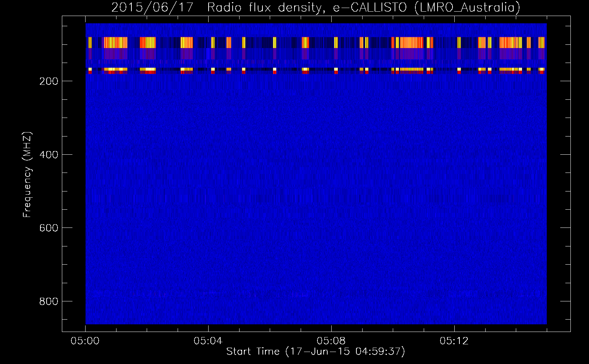Click the '05:08' time tick label
This screenshot has height=364, width=589.
pyautogui.click(x=331, y=341)
